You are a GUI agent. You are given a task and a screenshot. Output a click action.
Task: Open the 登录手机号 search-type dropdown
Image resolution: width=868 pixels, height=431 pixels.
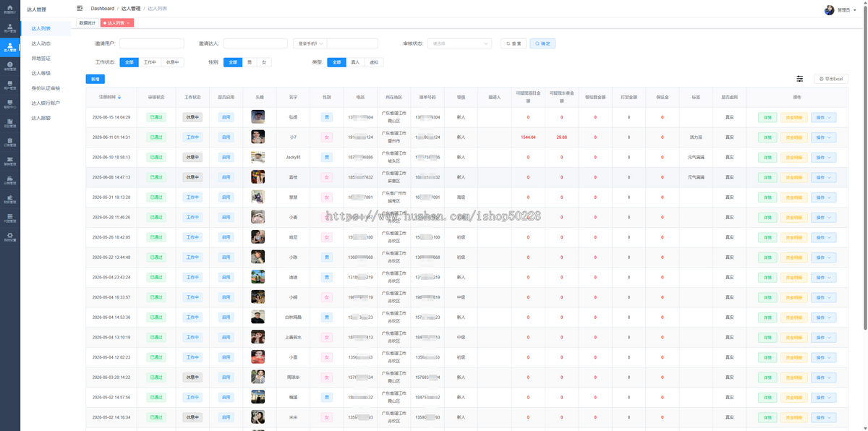point(311,43)
